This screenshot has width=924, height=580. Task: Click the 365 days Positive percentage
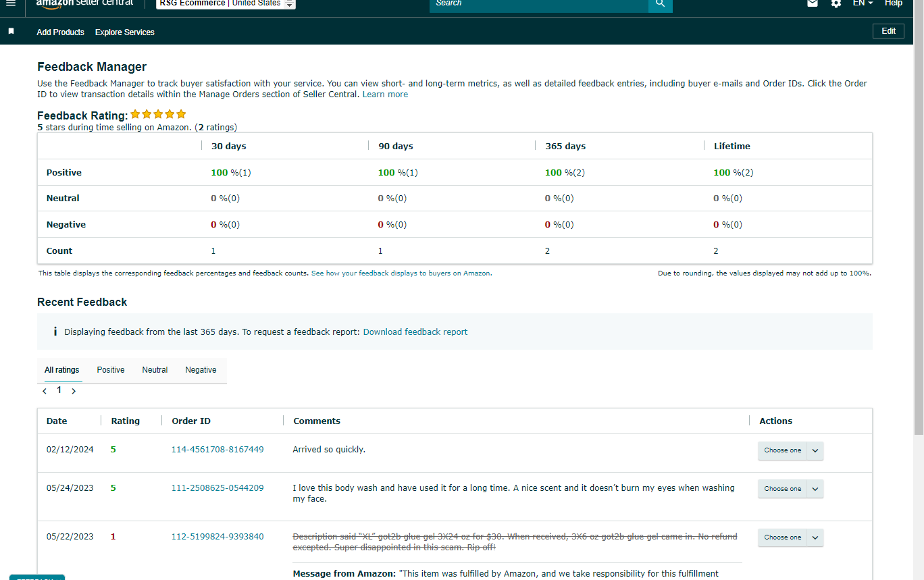pos(565,173)
